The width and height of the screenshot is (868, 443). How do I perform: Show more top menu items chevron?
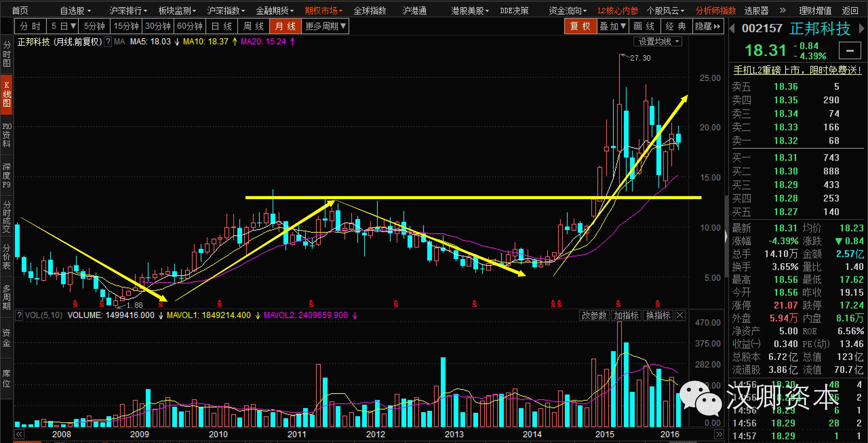pyautogui.click(x=783, y=10)
